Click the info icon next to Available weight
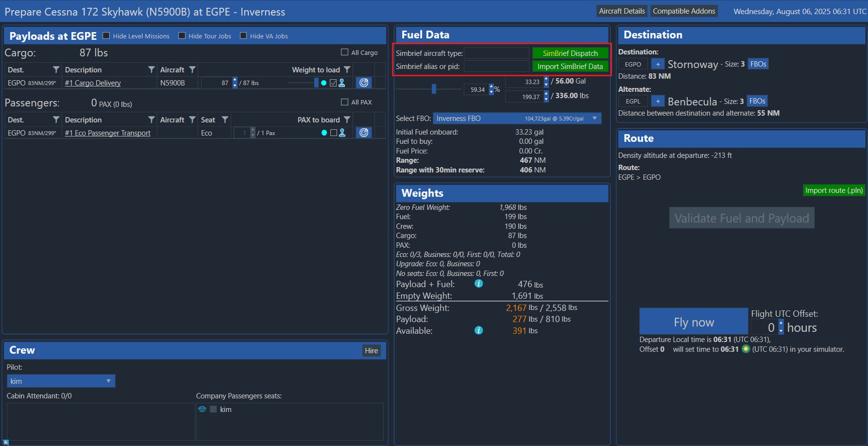Viewport: 868px width, 446px height. click(478, 330)
